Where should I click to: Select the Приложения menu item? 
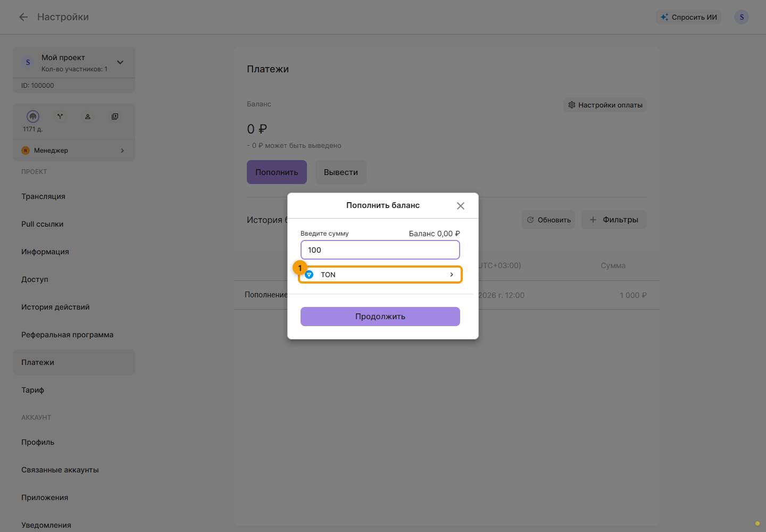pos(74,497)
